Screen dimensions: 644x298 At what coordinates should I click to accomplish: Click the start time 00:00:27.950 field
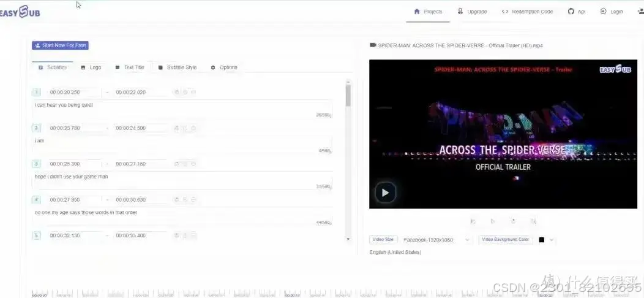pos(74,200)
